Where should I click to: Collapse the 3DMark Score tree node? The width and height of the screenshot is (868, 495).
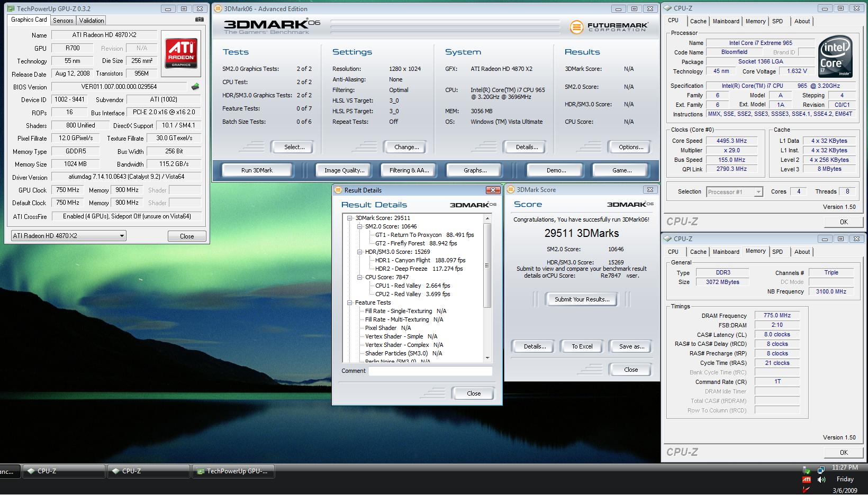[x=350, y=218]
